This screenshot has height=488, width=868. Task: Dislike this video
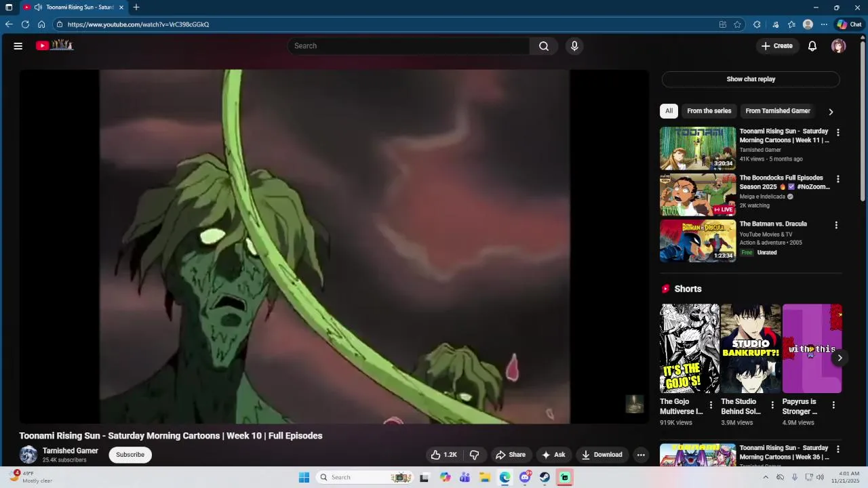click(x=475, y=455)
